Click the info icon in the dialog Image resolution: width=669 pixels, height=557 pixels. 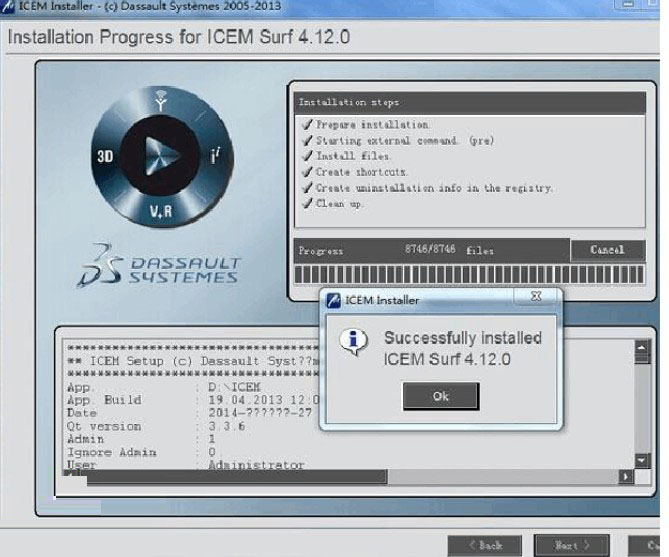(353, 341)
